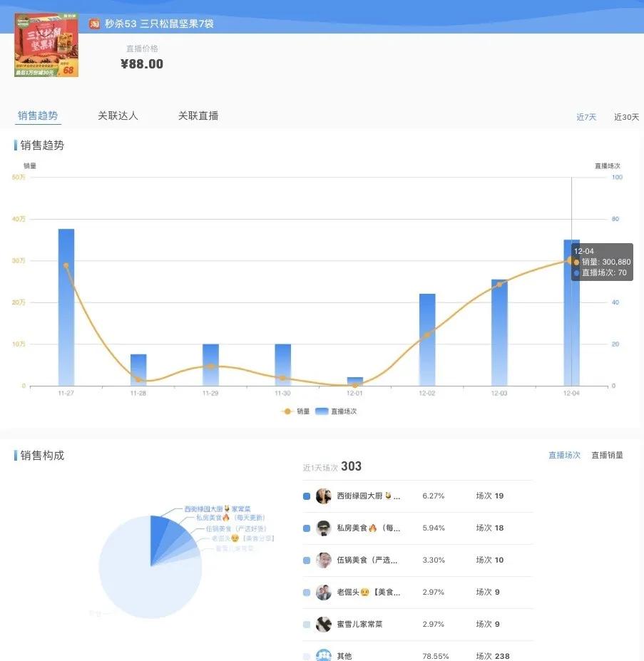The image size is (644, 661).
Task: Click 西街绿园大厨's profile avatar
Action: [x=323, y=496]
